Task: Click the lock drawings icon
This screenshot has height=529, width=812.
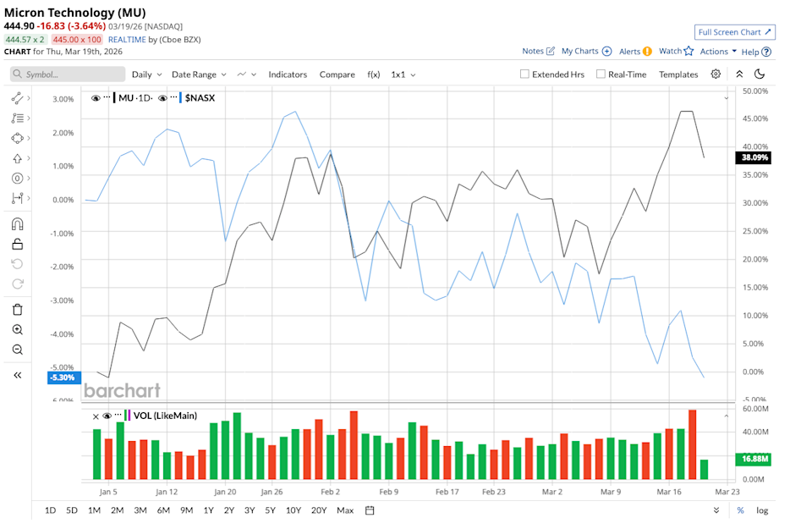Action: 17,245
